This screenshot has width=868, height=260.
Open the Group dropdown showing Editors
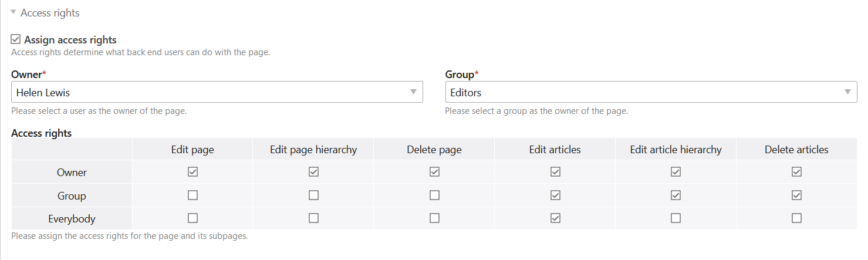(x=651, y=92)
